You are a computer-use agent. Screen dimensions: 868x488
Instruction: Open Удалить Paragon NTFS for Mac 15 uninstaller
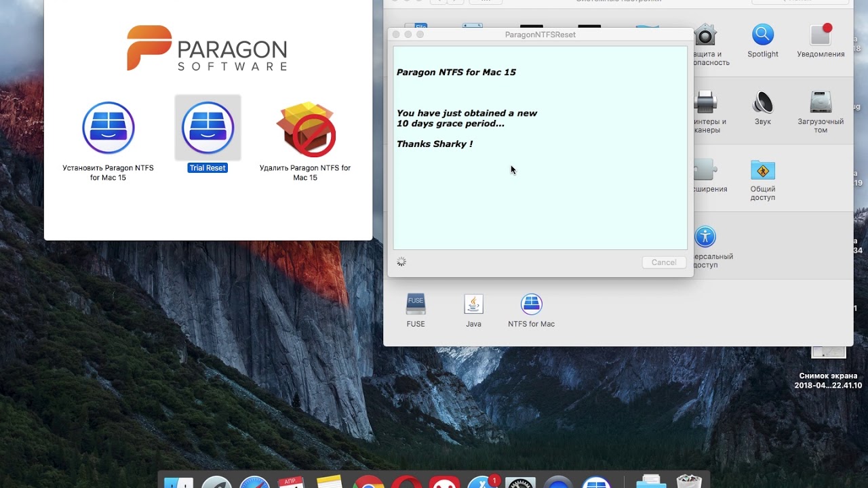(x=305, y=129)
